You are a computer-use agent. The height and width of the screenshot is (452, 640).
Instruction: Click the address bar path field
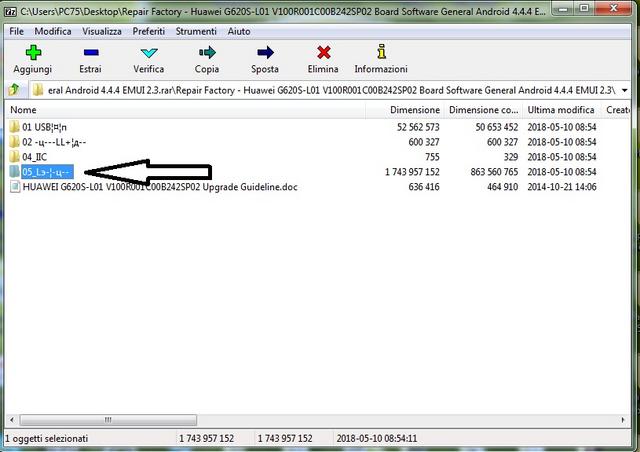pyautogui.click(x=331, y=90)
